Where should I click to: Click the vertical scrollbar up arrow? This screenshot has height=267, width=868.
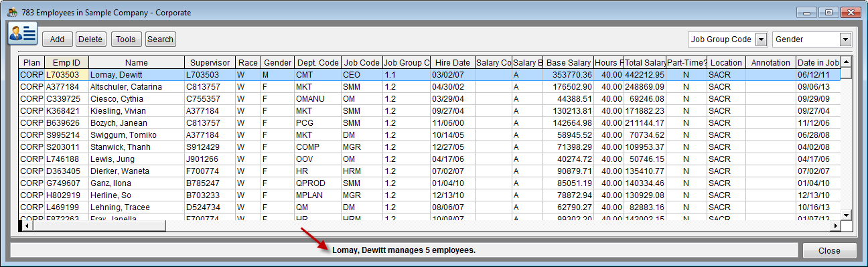tap(846, 62)
